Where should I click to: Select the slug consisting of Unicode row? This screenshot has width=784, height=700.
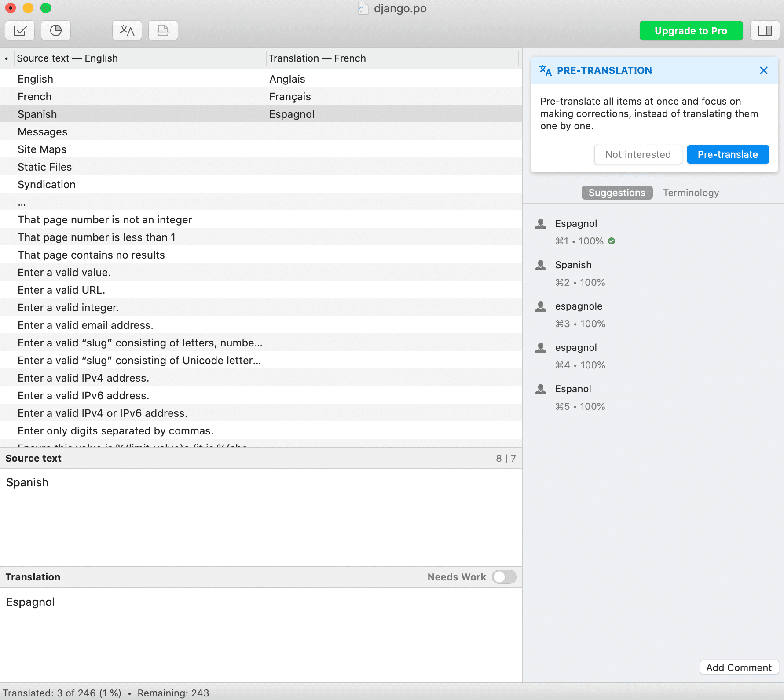261,360
